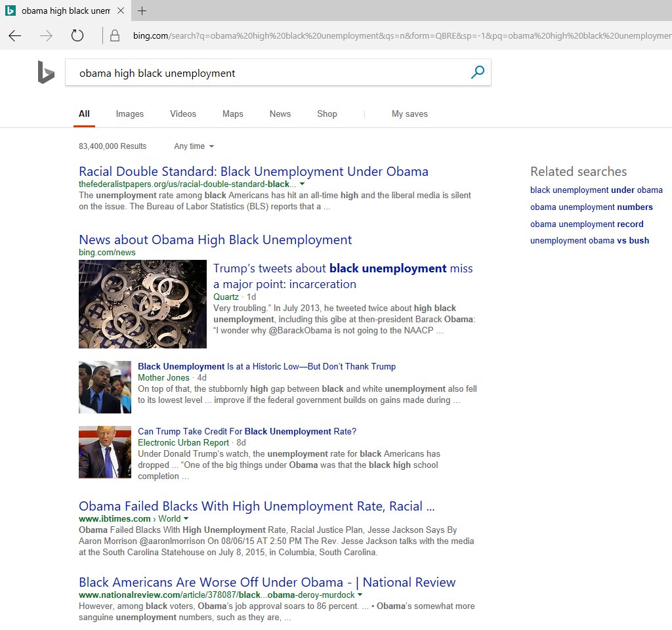Image resolution: width=672 pixels, height=630 pixels.
Task: Click the browser back arrow
Action: pyautogui.click(x=15, y=35)
